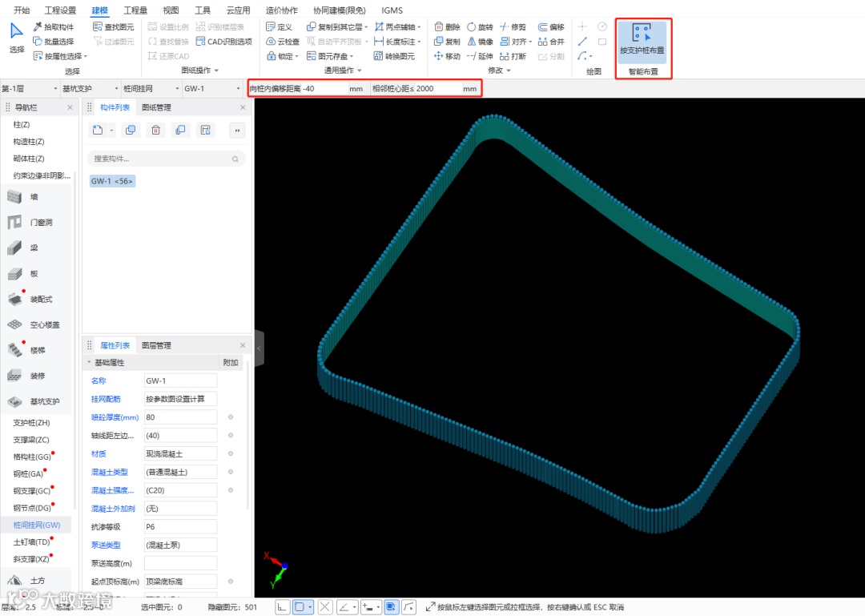Toggle the cross snap button in status bar
The height and width of the screenshot is (616, 865).
(x=325, y=607)
